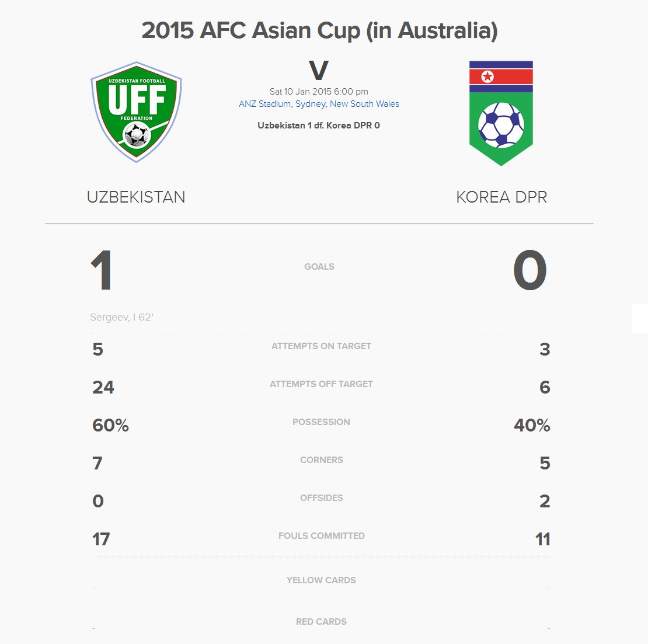
Task: Click the ATTEMPTS ON TARGET label
Action: pyautogui.click(x=321, y=346)
